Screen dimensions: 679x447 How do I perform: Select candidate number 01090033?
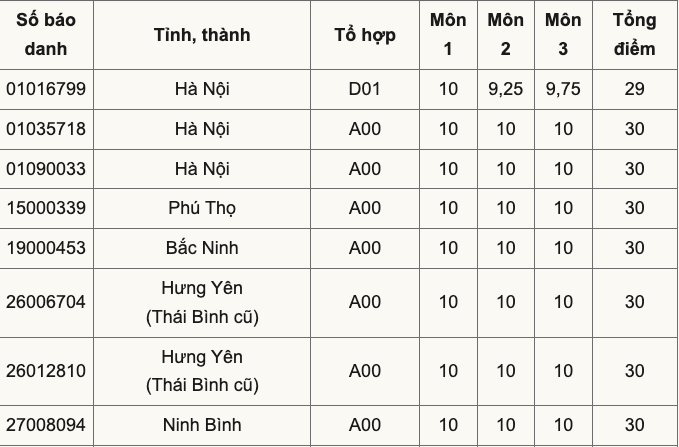(x=46, y=169)
